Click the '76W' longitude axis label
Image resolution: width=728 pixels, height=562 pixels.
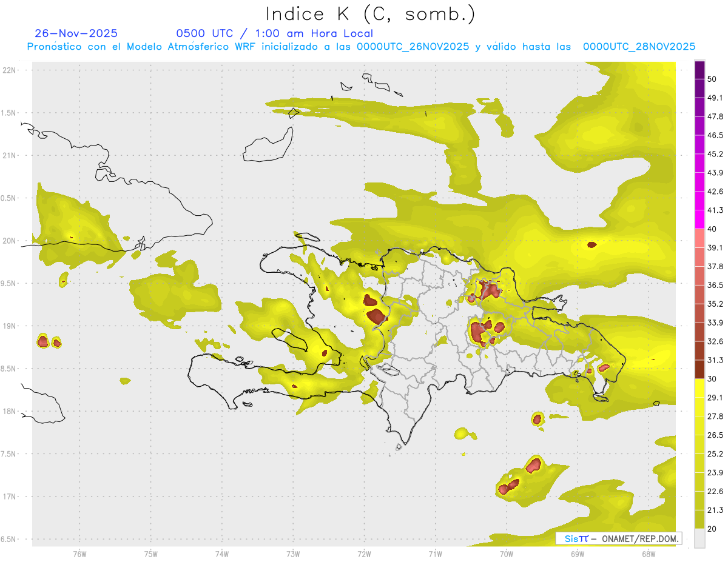pyautogui.click(x=79, y=554)
